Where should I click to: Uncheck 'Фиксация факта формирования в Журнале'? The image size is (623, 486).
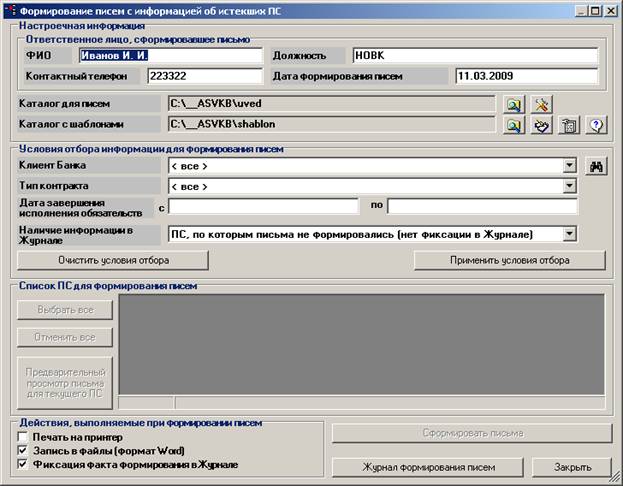23,465
